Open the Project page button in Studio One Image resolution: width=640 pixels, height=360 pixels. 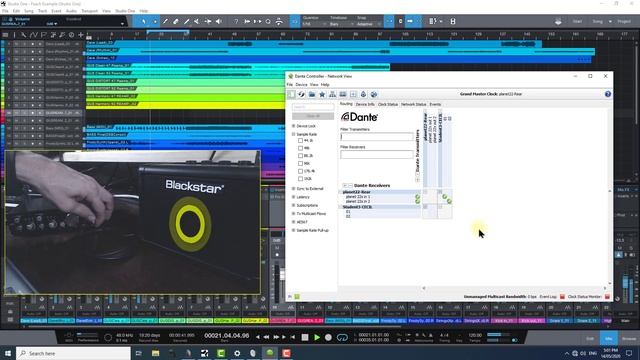pyautogui.click(x=624, y=21)
